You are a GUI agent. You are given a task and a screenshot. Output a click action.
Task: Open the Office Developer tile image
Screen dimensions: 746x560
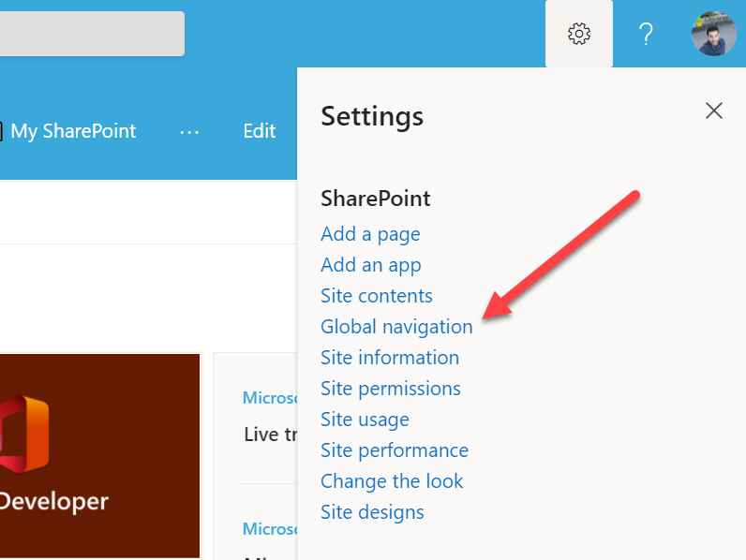(x=99, y=455)
